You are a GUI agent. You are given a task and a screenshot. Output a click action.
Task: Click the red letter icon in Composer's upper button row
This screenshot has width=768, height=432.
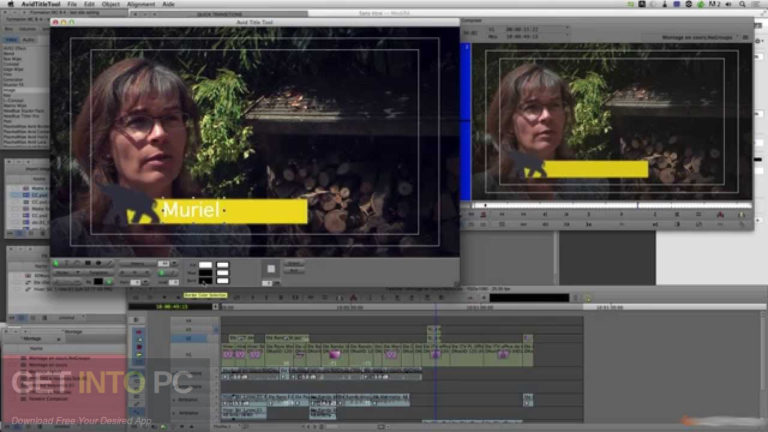(720, 215)
